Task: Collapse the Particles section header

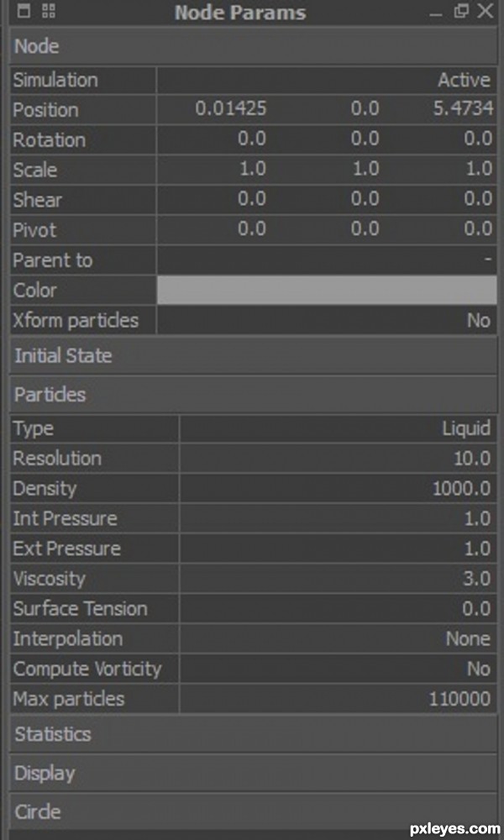Action: pos(254,395)
